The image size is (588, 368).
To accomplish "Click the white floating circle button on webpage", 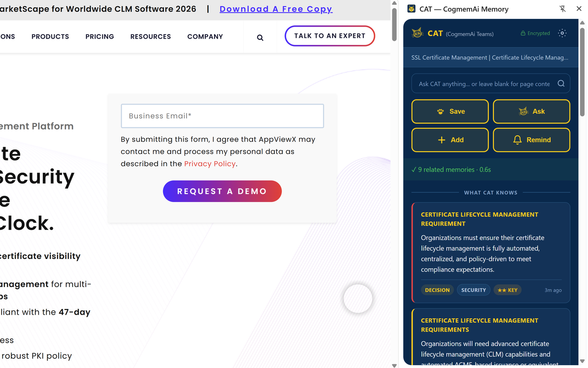I will (358, 299).
